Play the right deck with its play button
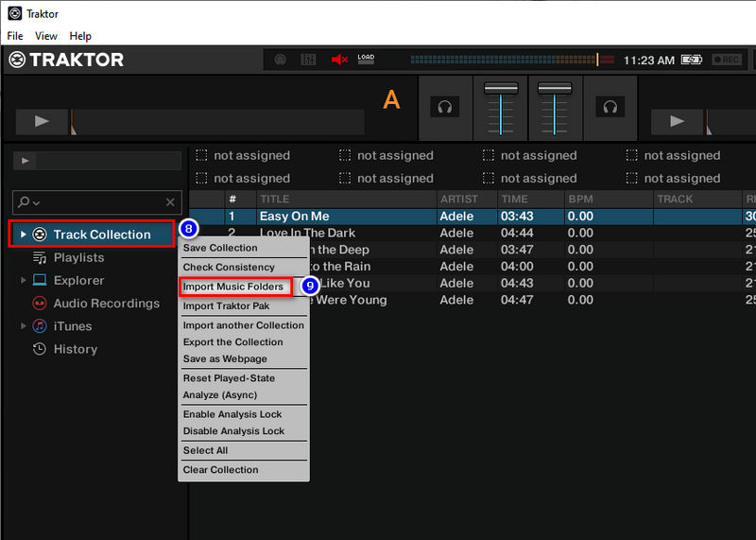 (677, 122)
